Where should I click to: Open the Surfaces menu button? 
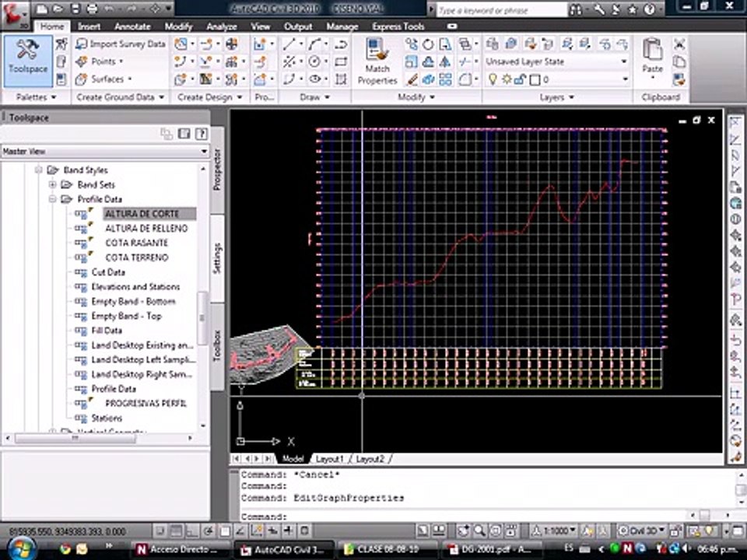[x=103, y=79]
